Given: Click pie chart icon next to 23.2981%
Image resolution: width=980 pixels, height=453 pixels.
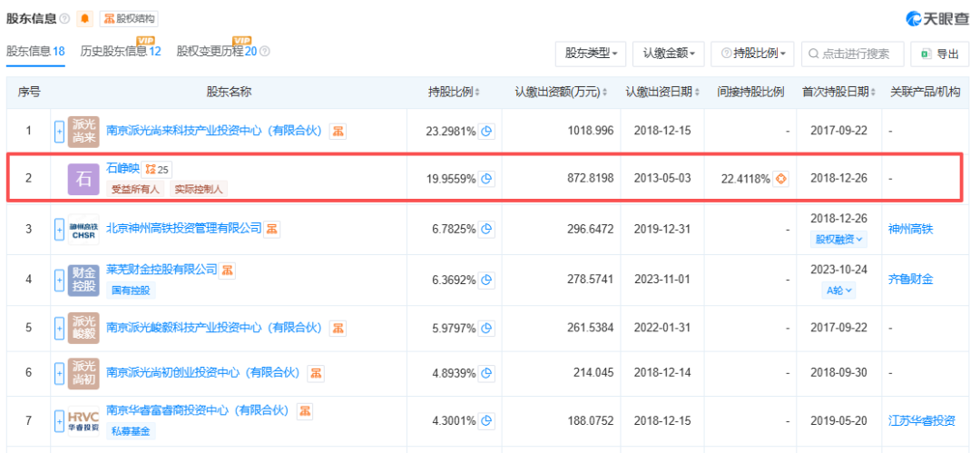Looking at the screenshot, I should click(487, 132).
